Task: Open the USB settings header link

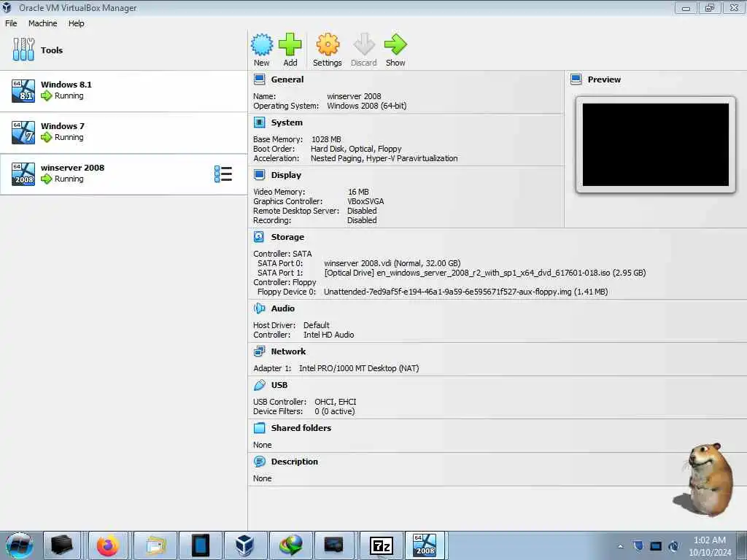Action: [279, 385]
